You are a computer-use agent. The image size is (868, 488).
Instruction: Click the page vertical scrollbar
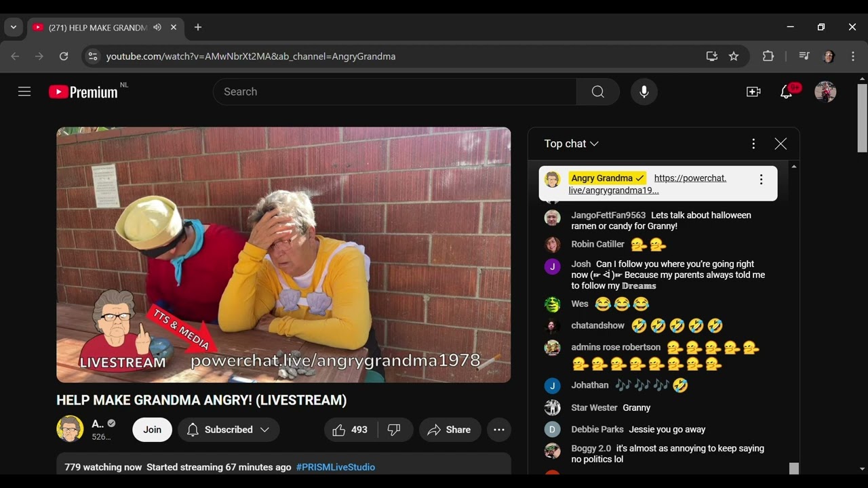pyautogui.click(x=862, y=119)
